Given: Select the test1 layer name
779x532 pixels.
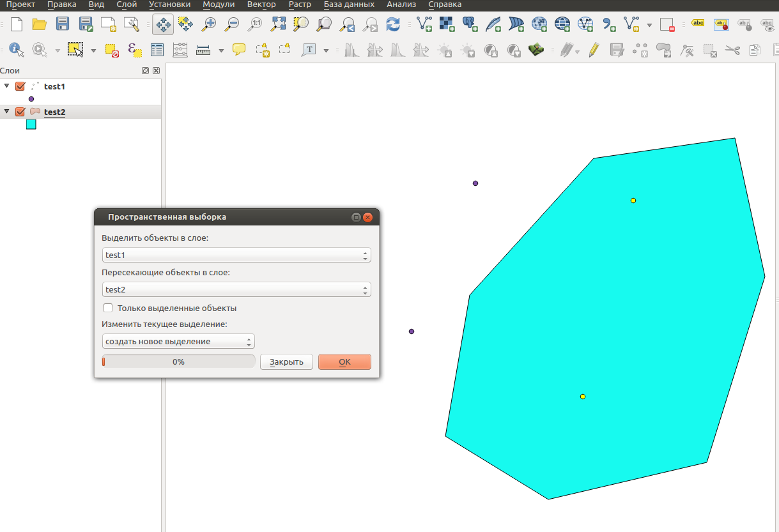Looking at the screenshot, I should (x=55, y=86).
